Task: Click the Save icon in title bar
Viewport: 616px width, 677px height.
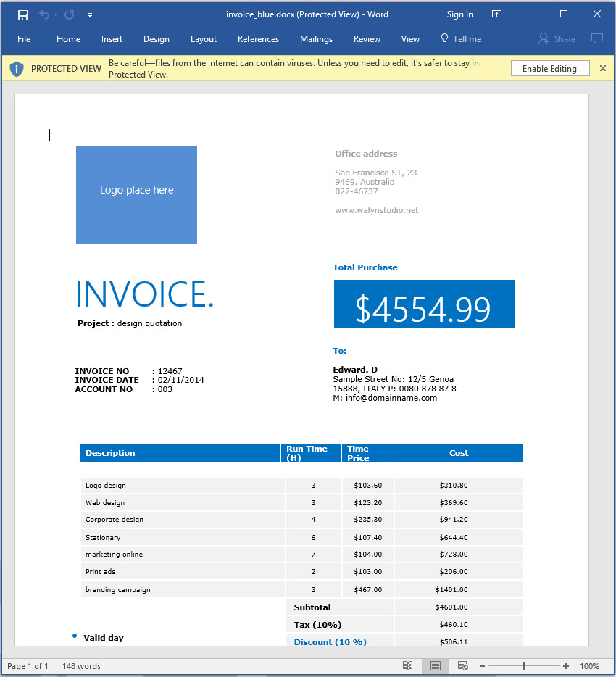Action: pos(23,15)
